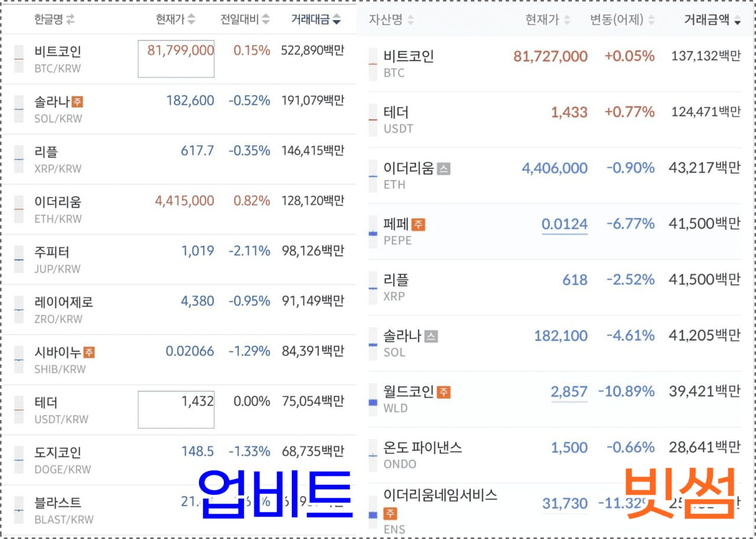Sort Upbit list by 현재가 column
756x539 pixels.
[175, 19]
